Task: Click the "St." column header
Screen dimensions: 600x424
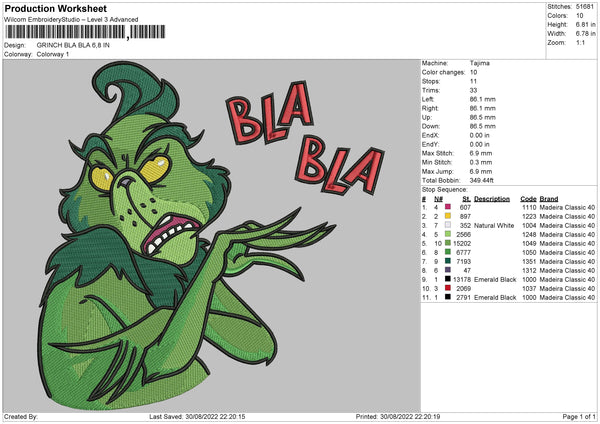Action: pos(466,199)
